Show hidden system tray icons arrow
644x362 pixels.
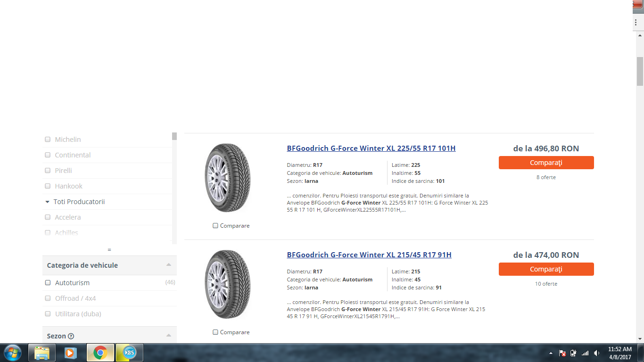click(551, 353)
